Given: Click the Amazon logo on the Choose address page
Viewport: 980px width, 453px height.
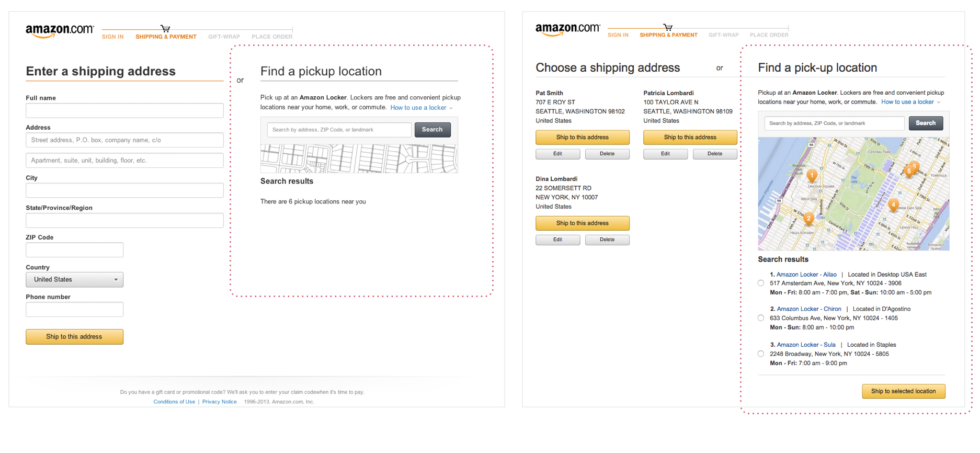Looking at the screenshot, I should [568, 29].
